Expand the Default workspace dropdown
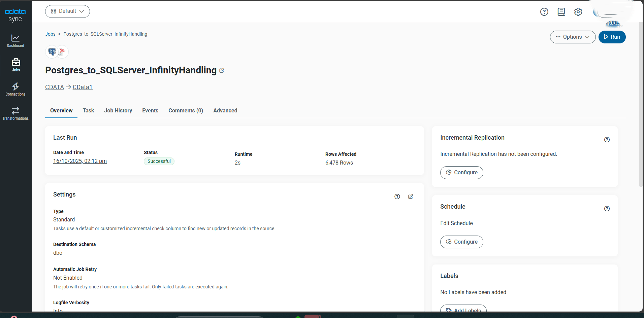This screenshot has width=644, height=318. click(67, 11)
